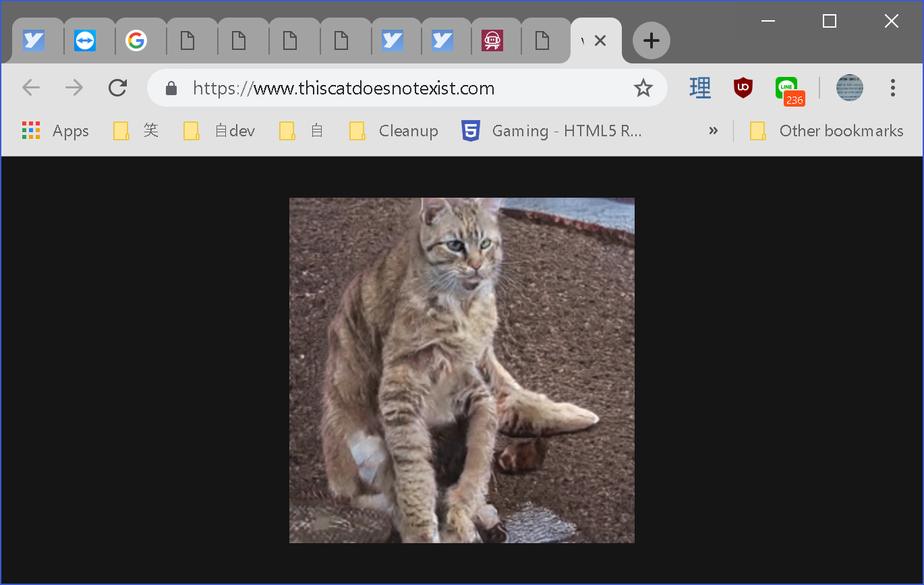
Task: Open Gaming - HTML5 bookmark link
Action: 552,131
